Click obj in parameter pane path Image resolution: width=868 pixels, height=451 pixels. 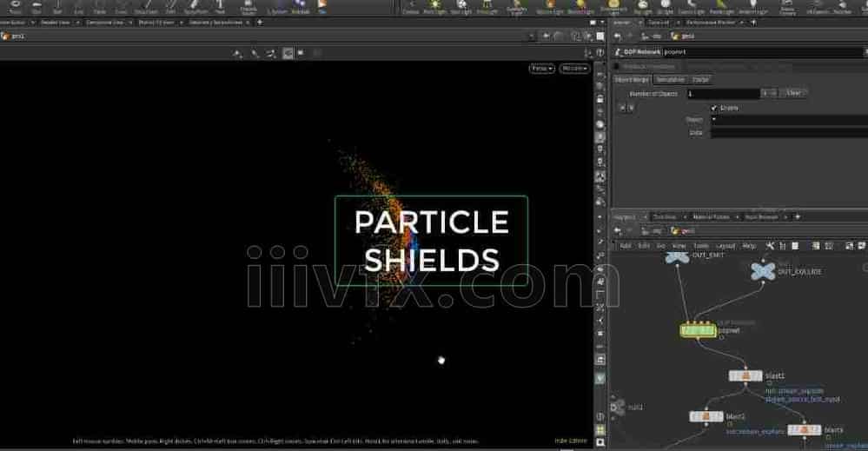point(653,36)
